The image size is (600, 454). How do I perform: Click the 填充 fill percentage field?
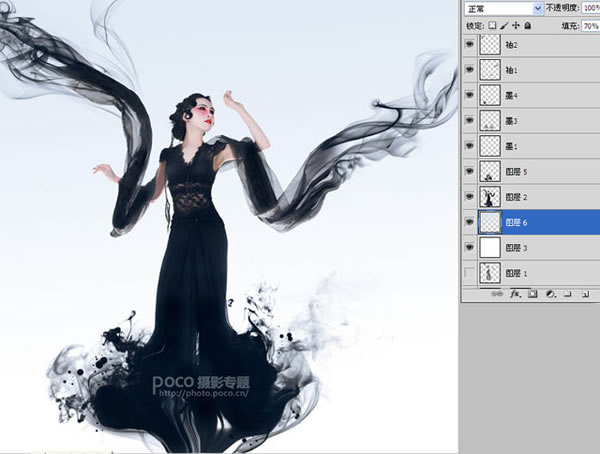(590, 26)
